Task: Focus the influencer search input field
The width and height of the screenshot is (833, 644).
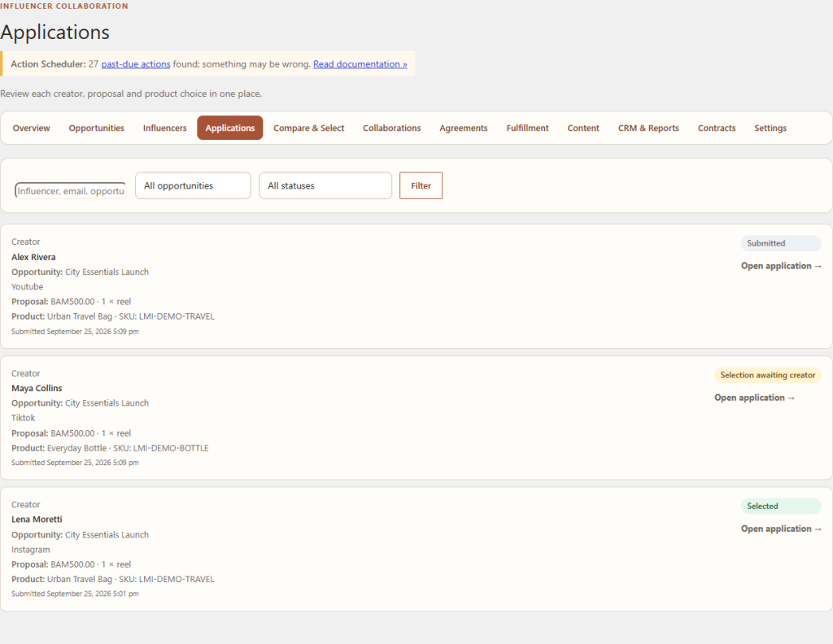Action: pyautogui.click(x=71, y=190)
